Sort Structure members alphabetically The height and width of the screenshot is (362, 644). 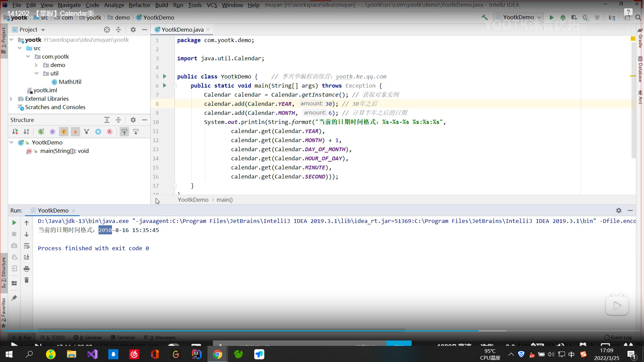click(x=26, y=132)
